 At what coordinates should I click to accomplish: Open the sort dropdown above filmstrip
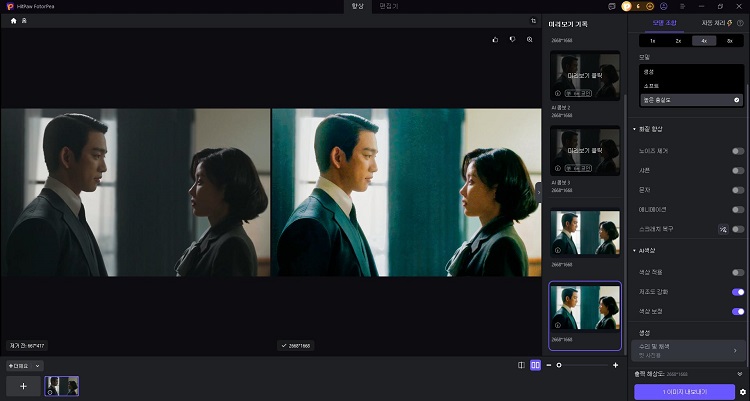point(25,366)
